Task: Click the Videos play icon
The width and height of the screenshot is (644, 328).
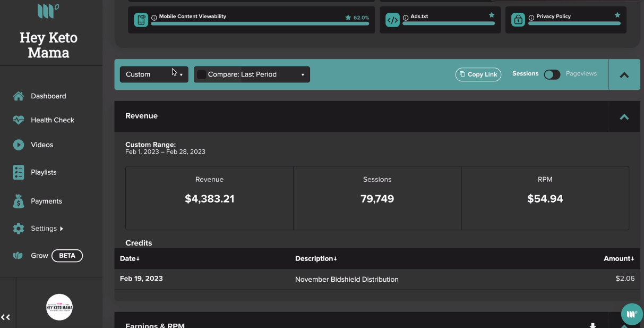Action: point(19,145)
